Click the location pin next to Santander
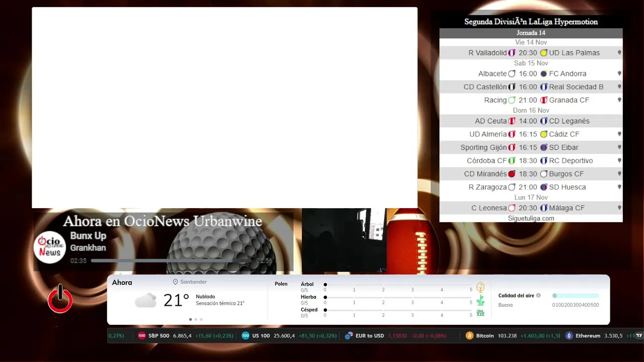The image size is (644, 362). [176, 282]
